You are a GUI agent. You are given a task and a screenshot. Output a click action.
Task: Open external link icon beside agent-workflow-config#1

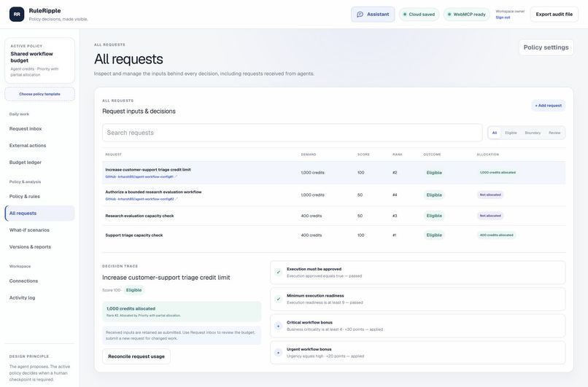(x=177, y=177)
